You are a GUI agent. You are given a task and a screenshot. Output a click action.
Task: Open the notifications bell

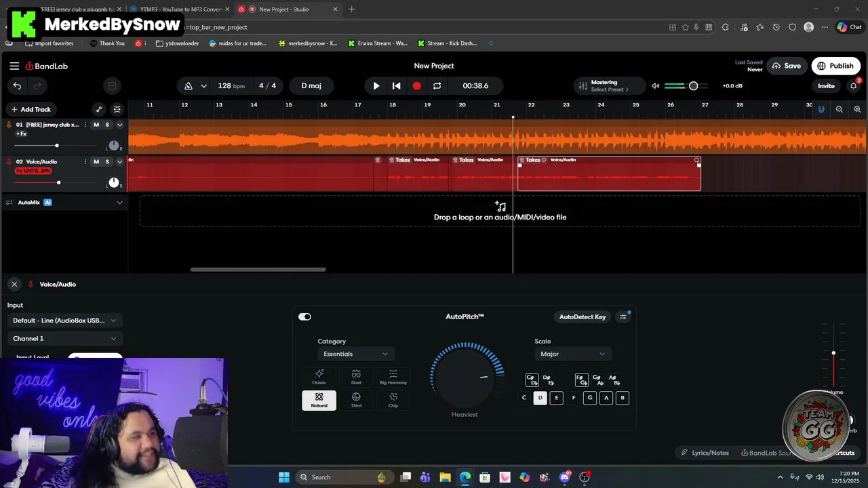pos(854,86)
